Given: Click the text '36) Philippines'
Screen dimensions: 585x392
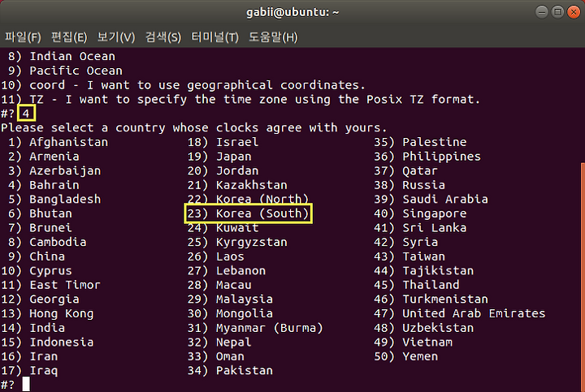Looking at the screenshot, I should 427,157.
